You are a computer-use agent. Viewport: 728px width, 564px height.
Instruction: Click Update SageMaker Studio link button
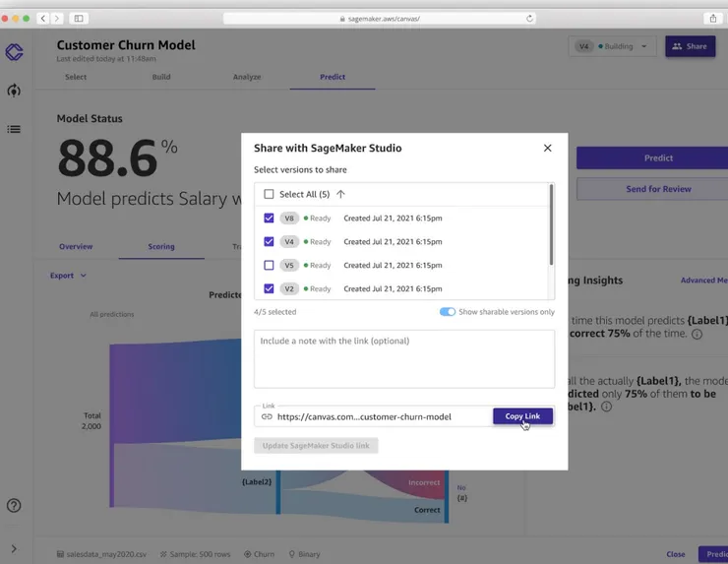316,446
